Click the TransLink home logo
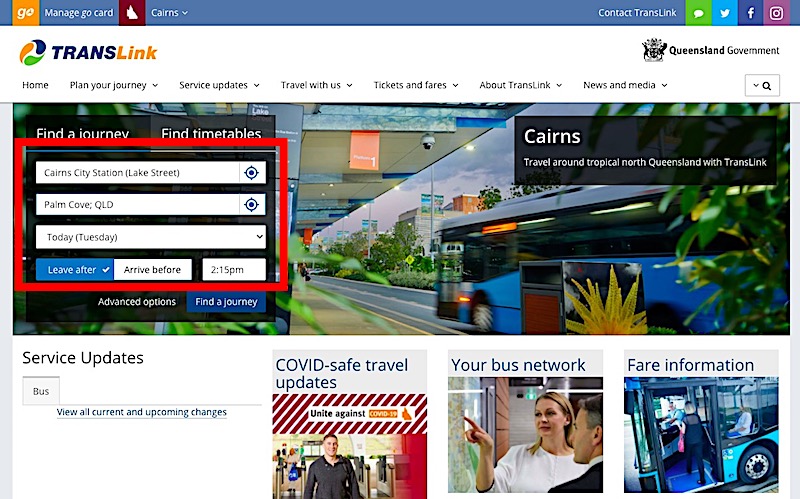 (x=88, y=52)
